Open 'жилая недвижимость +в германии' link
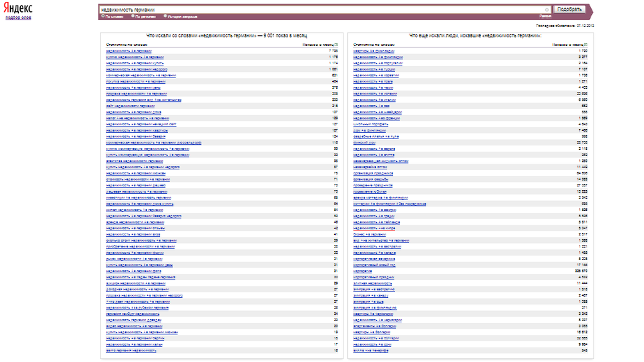This screenshot has width=644, height=362. click(135, 210)
